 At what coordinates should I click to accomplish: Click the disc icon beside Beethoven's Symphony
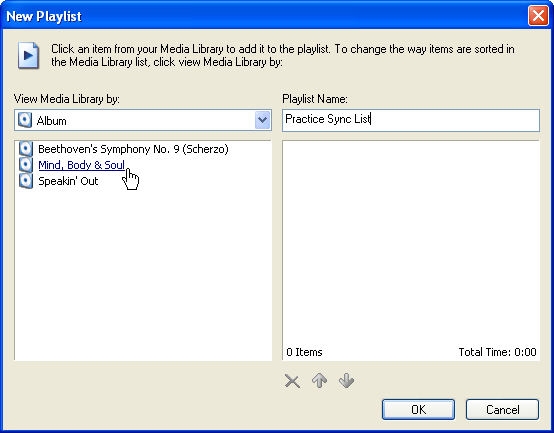pos(26,149)
